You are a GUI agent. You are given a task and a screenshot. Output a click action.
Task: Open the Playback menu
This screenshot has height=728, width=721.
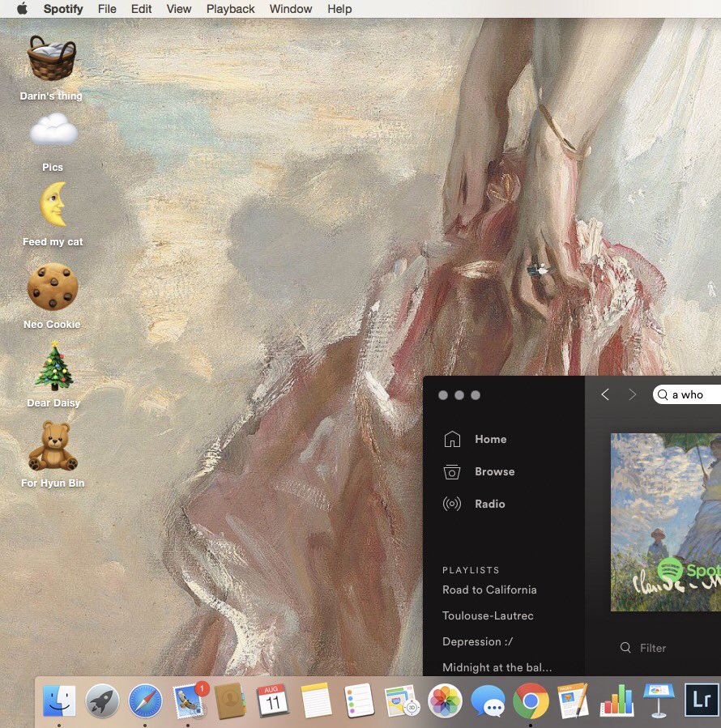coord(230,9)
